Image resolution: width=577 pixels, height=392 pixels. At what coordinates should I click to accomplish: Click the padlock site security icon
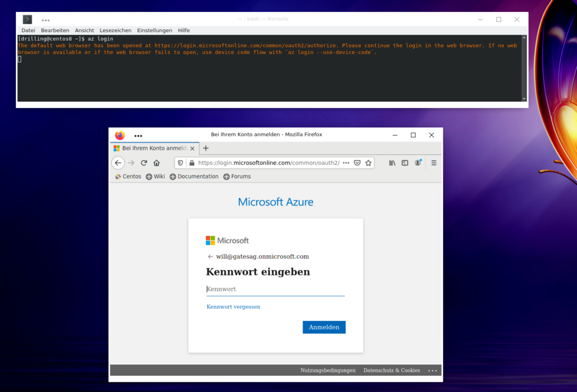[192, 163]
